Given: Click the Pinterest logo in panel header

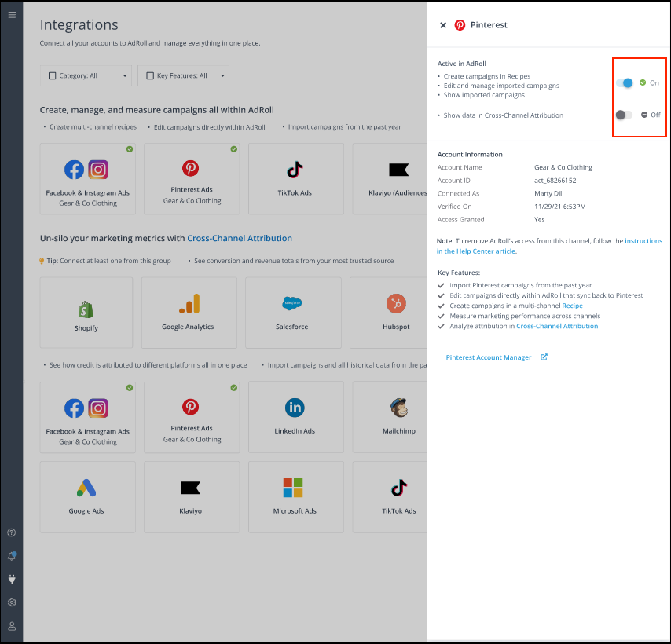Looking at the screenshot, I should (x=460, y=25).
